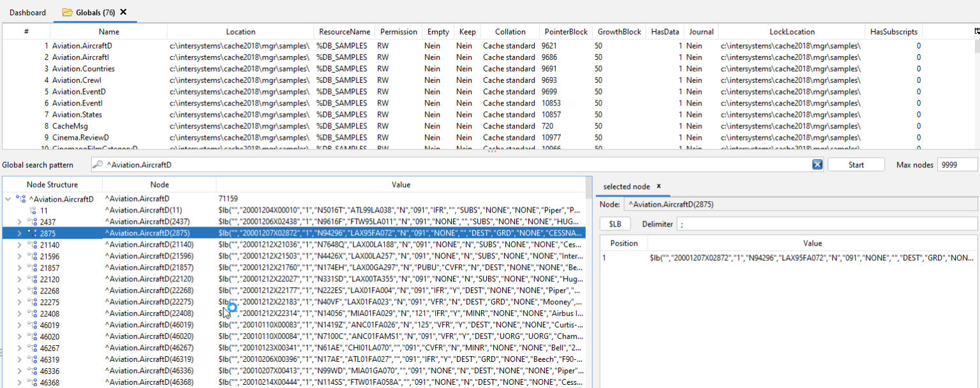Expand tree node 2437
The image size is (980, 388).
[x=19, y=221]
